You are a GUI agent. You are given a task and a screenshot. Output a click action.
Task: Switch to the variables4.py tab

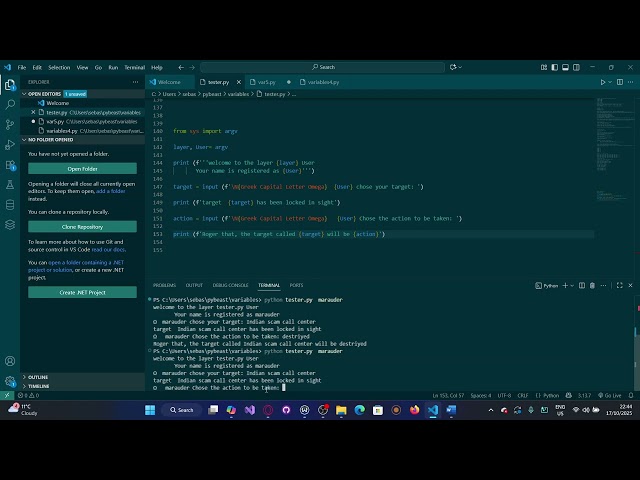(x=323, y=82)
